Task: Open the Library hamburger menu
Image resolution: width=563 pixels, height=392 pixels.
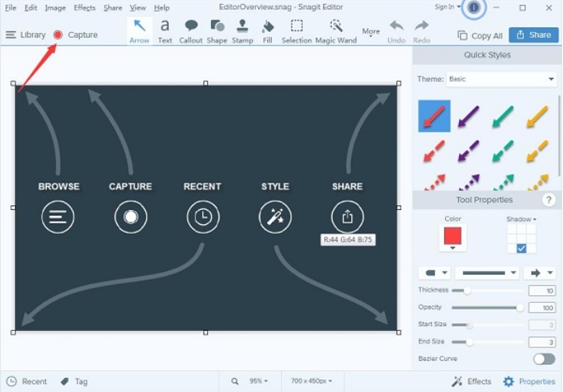Action: (11, 35)
